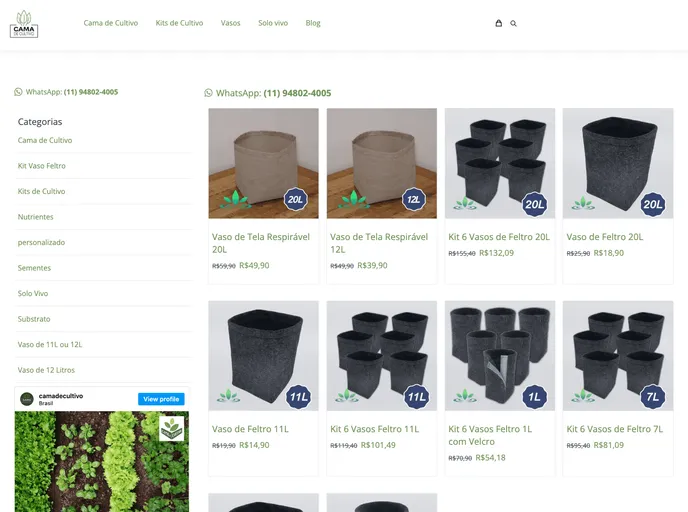Open the Sementes category link
688x512 pixels.
tap(34, 268)
